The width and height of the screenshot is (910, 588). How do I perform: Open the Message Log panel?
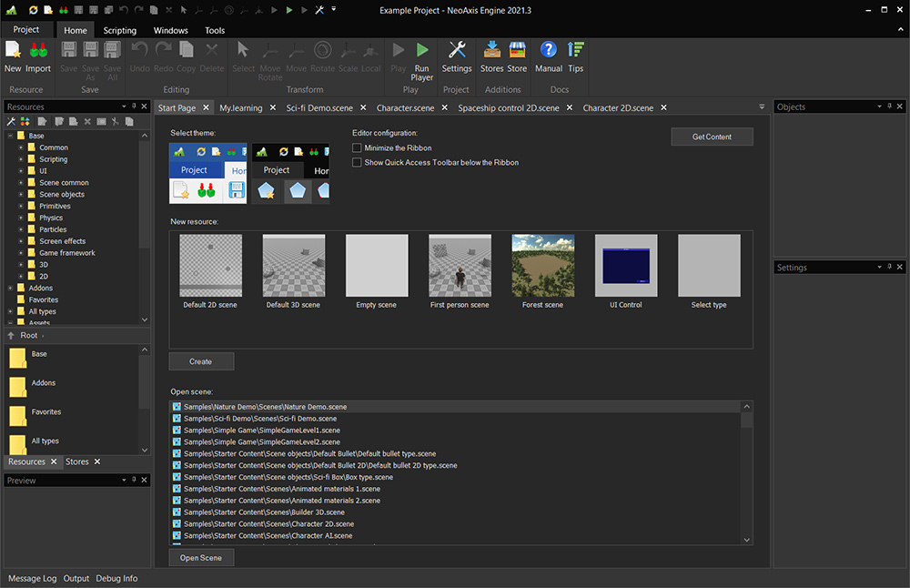pos(33,579)
